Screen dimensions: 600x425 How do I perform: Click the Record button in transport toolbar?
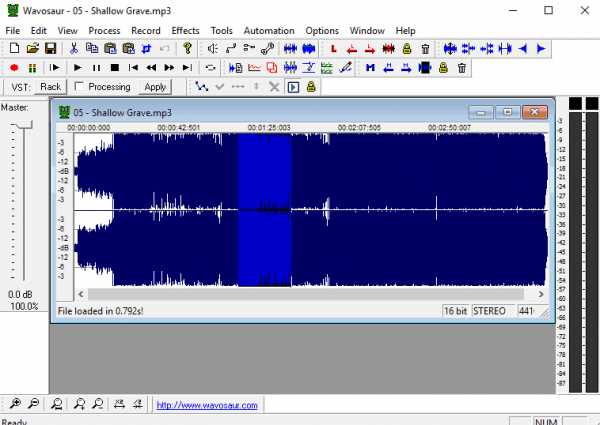14,67
